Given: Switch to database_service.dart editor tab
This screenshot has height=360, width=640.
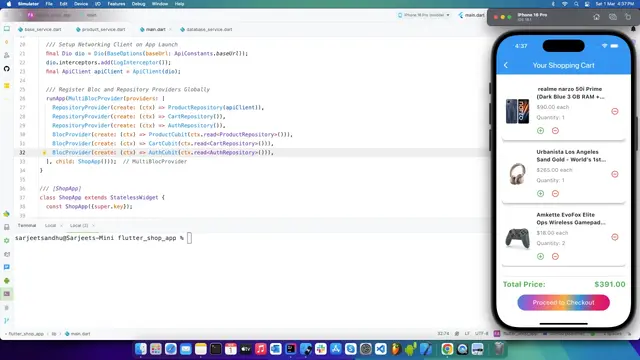Looking at the screenshot, I should (206, 29).
